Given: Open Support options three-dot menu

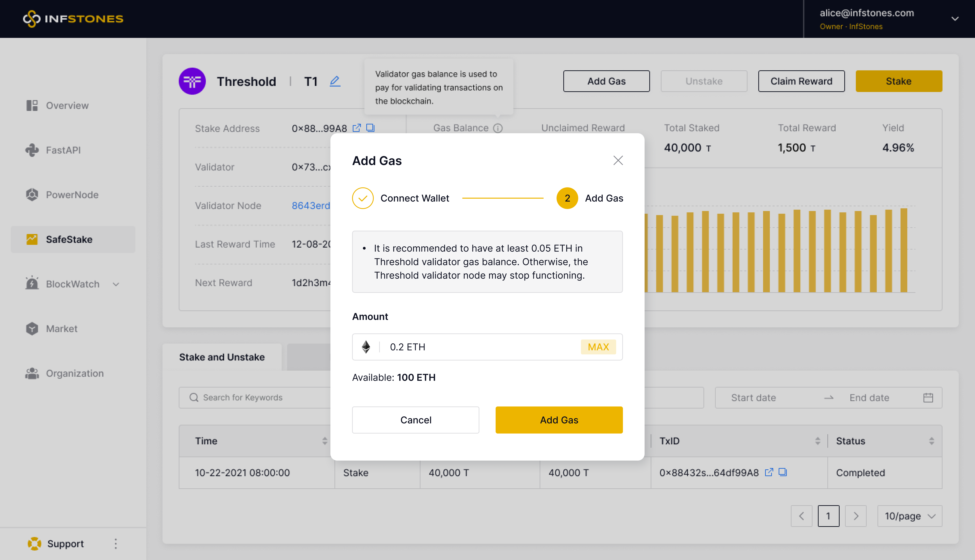Looking at the screenshot, I should point(116,544).
